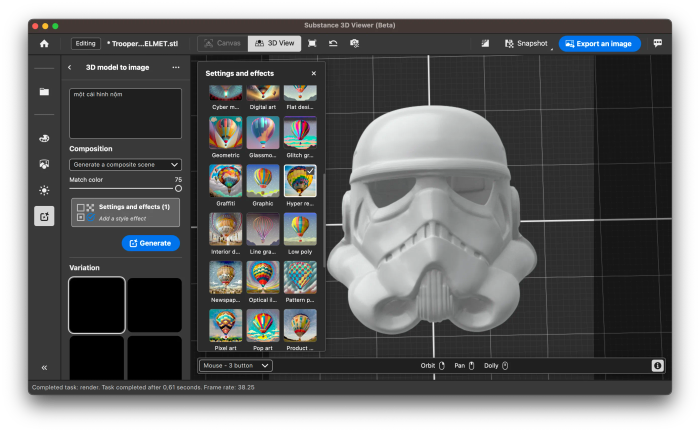The image size is (700, 432).
Task: Select the Product photo style thumbnail
Action: pyautogui.click(x=300, y=325)
